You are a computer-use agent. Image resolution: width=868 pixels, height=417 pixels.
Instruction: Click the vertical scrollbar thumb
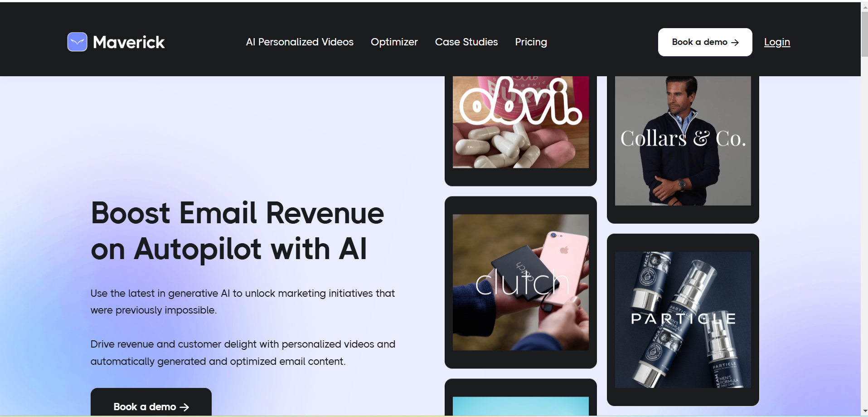pyautogui.click(x=864, y=34)
